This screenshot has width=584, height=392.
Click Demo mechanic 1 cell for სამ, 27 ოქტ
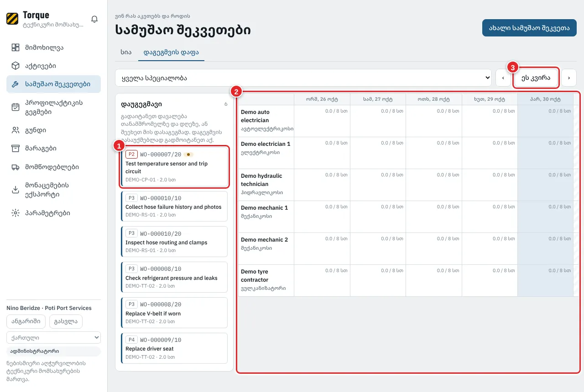[x=378, y=217]
